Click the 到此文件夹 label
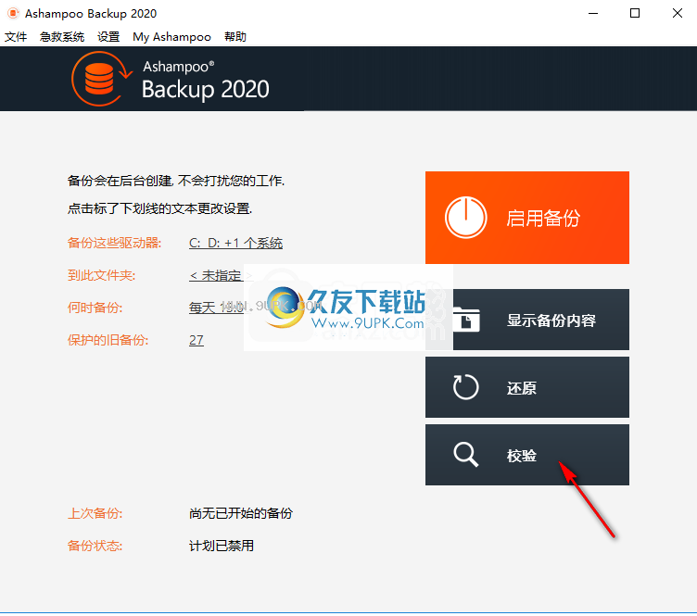Viewport: 697px width, 616px height. 101,275
